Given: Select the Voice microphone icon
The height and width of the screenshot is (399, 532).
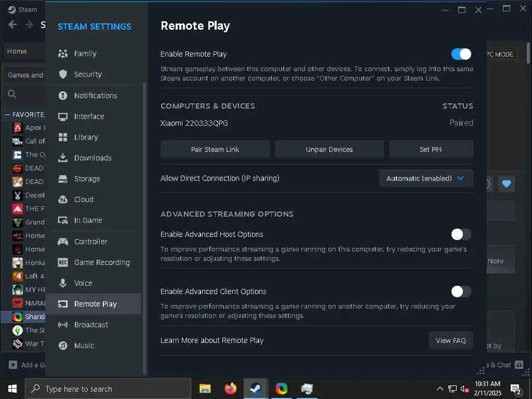Looking at the screenshot, I should tap(63, 283).
